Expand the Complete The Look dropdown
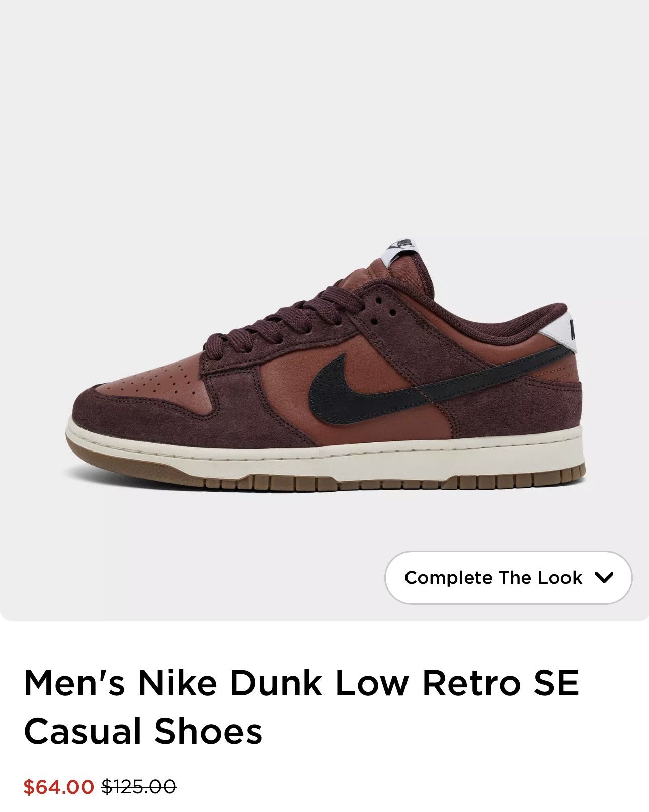Screen dimensions: 649x812 508,577
